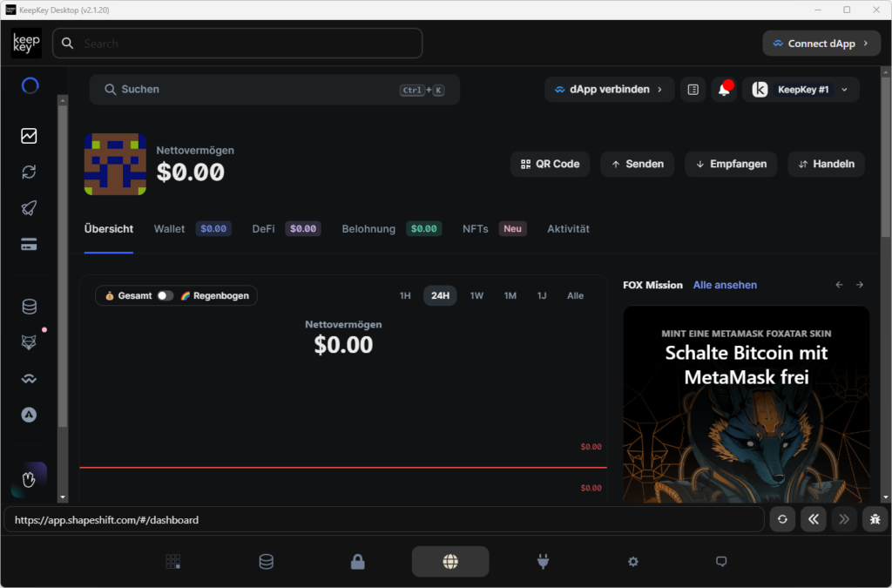Open the dApp verbinden menu
The width and height of the screenshot is (892, 588).
(x=609, y=89)
